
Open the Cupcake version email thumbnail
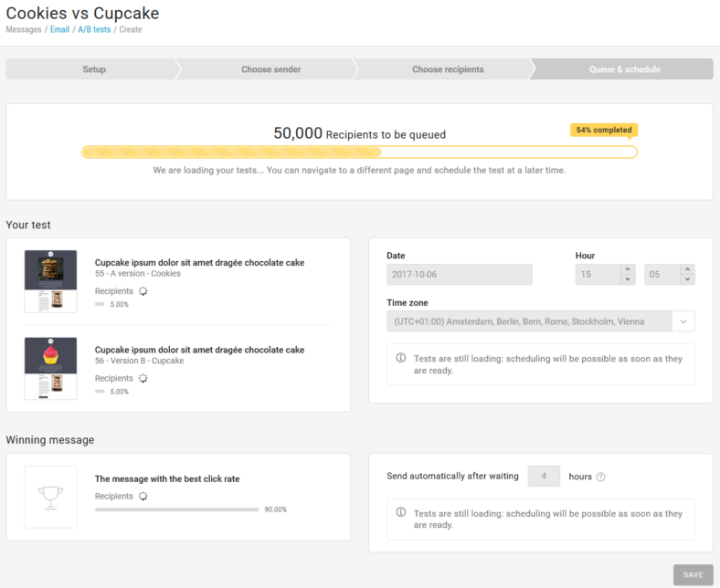coord(50,368)
